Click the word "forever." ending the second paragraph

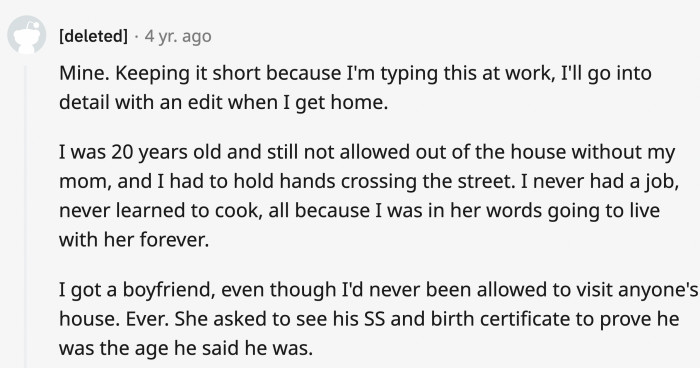175,240
